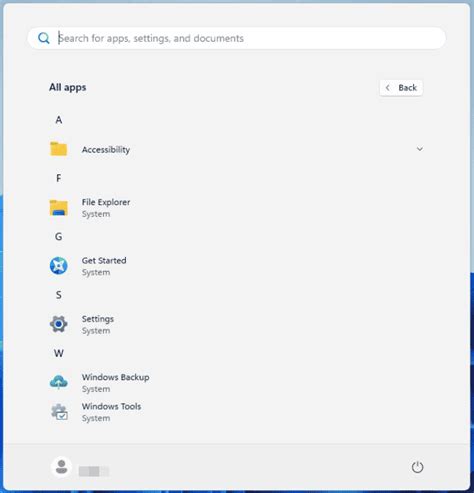Open File Explorer icon
The image size is (474, 493).
pos(59,208)
